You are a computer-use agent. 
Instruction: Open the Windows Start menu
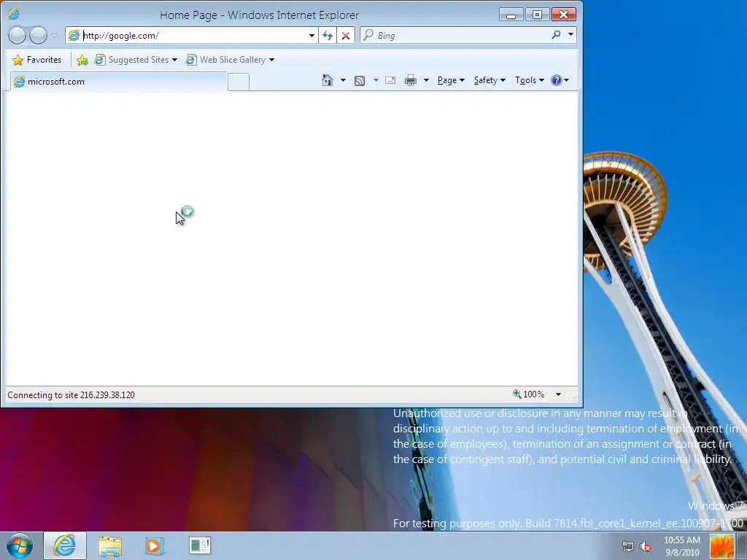tap(20, 545)
